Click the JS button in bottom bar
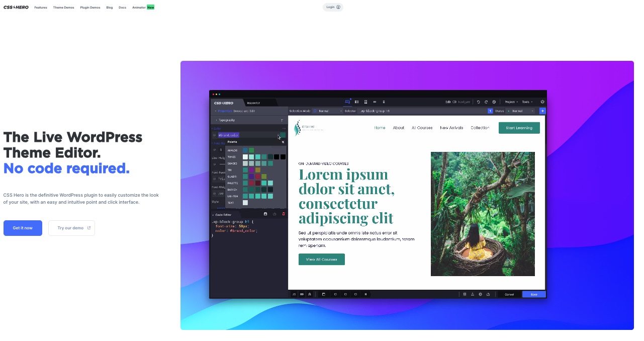The height and width of the screenshot is (341, 644). 294,294
